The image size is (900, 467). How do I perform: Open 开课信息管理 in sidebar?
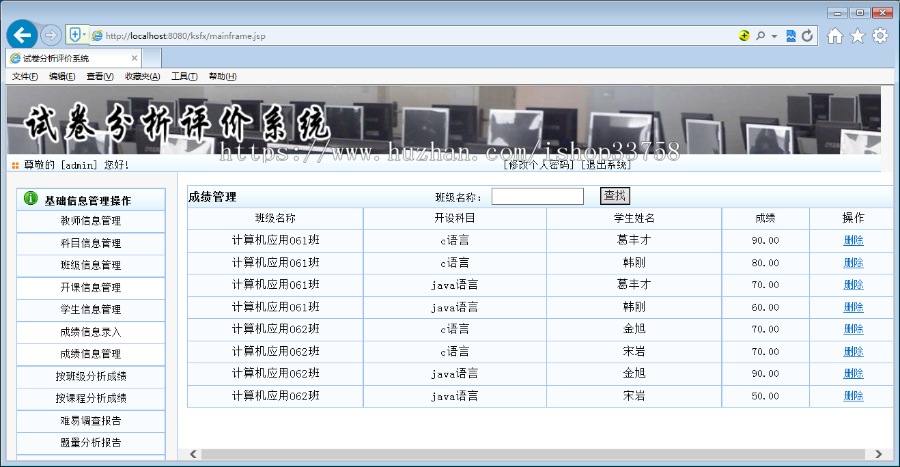pos(91,287)
